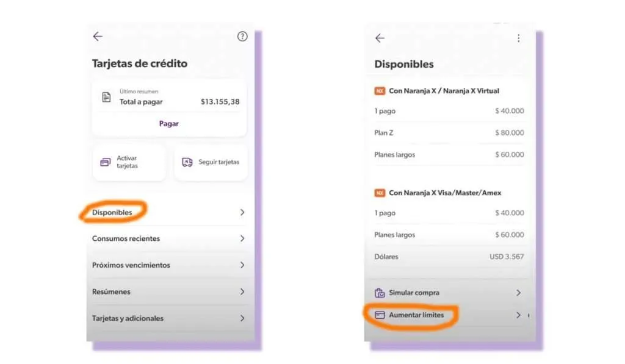Click the Seguir tarjetas delivery truck icon

[x=187, y=162]
